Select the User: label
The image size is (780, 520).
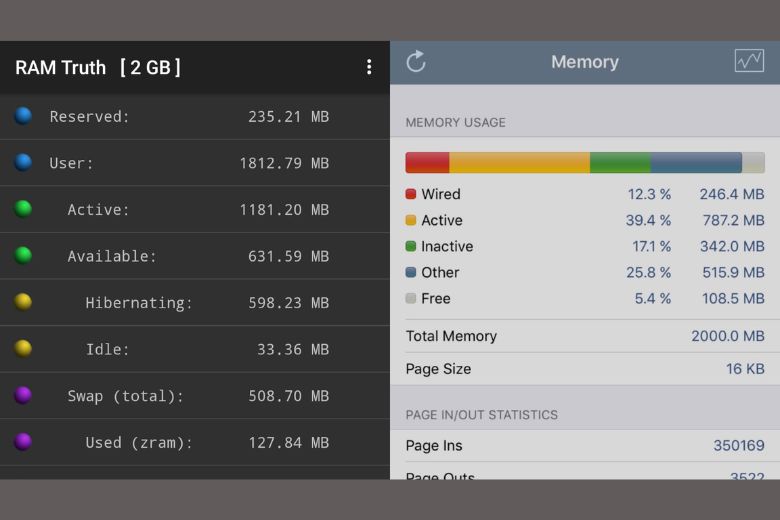[71, 163]
